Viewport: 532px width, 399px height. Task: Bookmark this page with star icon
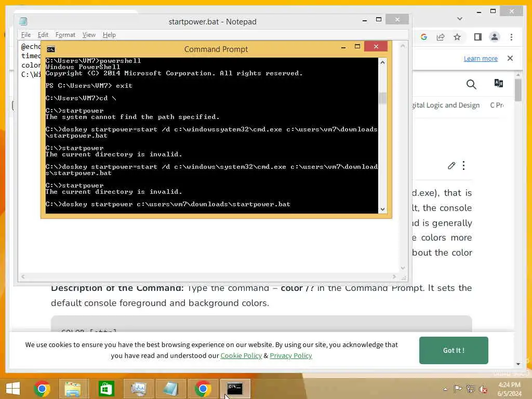pos(457,37)
